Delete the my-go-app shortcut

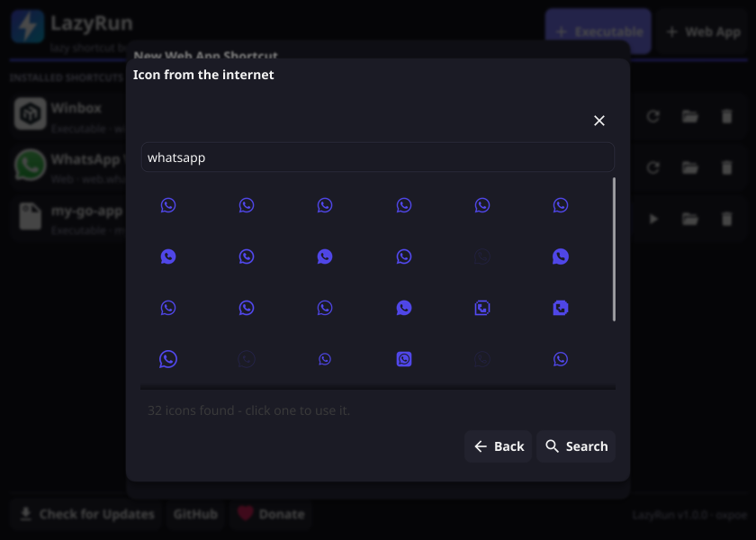(x=726, y=219)
